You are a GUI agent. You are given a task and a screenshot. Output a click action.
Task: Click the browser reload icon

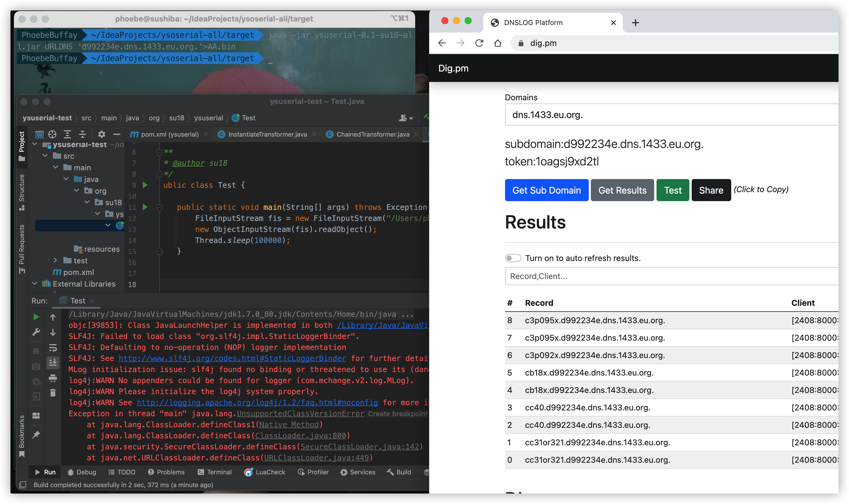click(479, 43)
